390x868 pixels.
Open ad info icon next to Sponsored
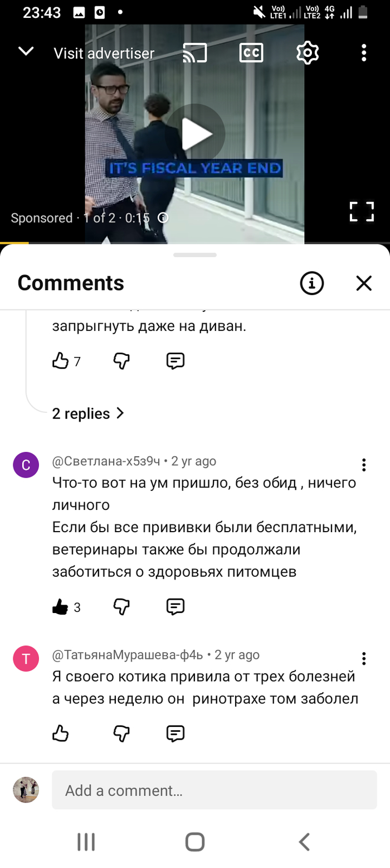163,218
